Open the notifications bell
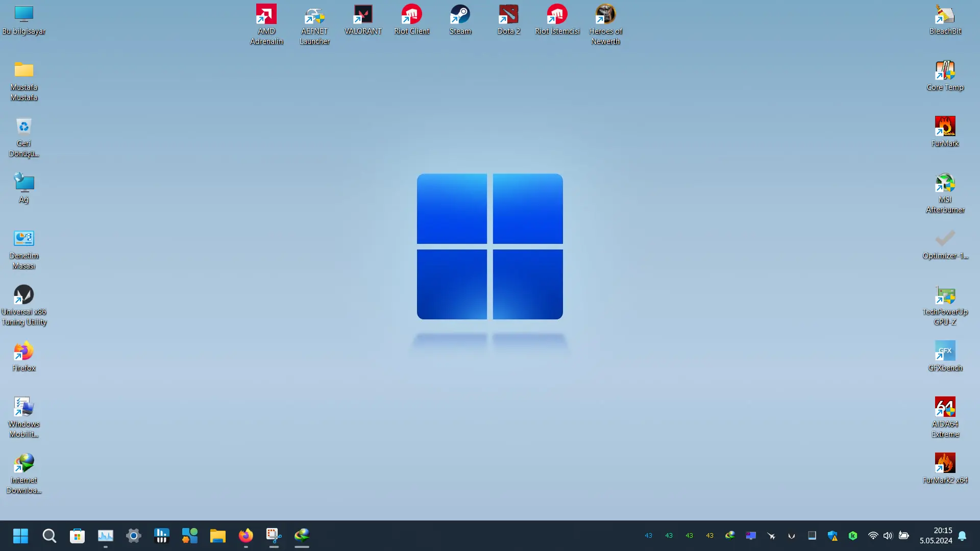The height and width of the screenshot is (551, 980). 962,536
